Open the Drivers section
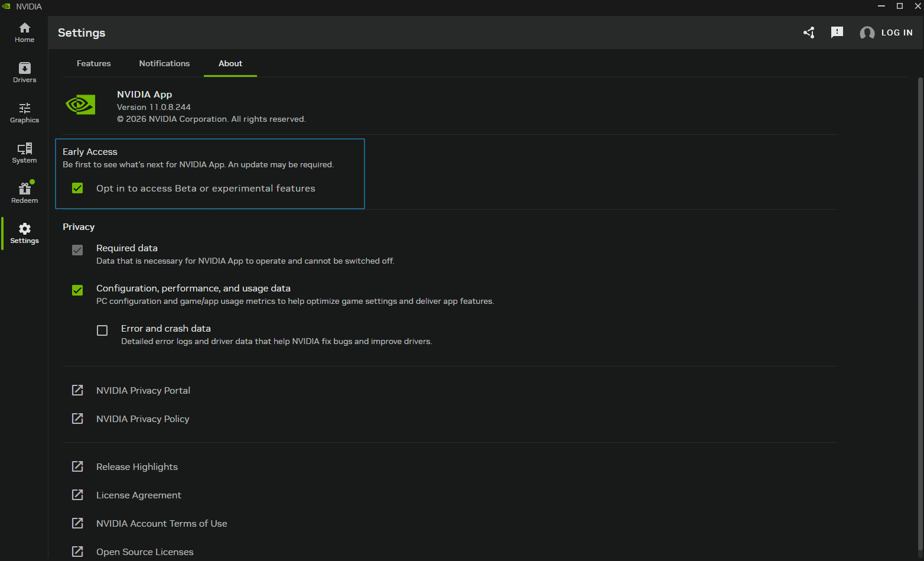The height and width of the screenshot is (561, 924). 24,73
